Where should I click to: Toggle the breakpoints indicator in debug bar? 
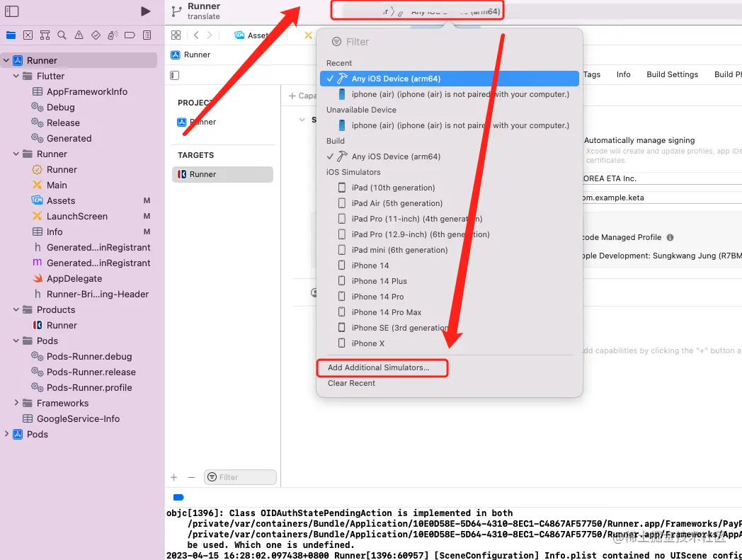[178, 498]
